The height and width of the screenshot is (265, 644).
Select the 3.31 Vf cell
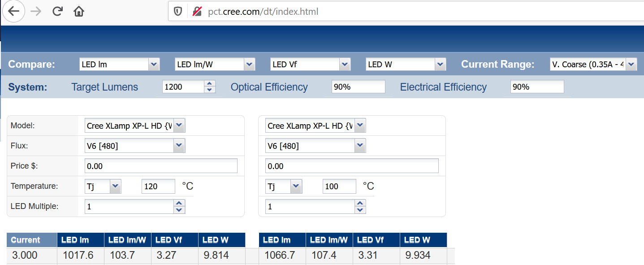pyautogui.click(x=376, y=256)
